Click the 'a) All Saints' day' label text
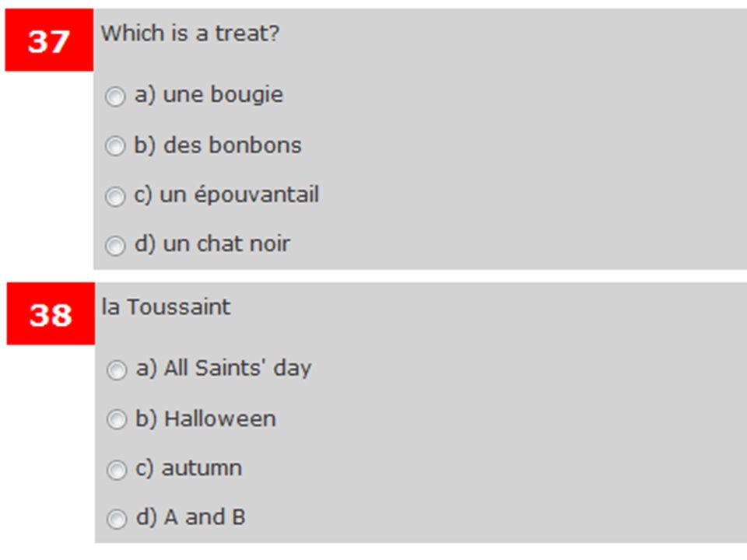The width and height of the screenshot is (747, 560). tap(223, 369)
